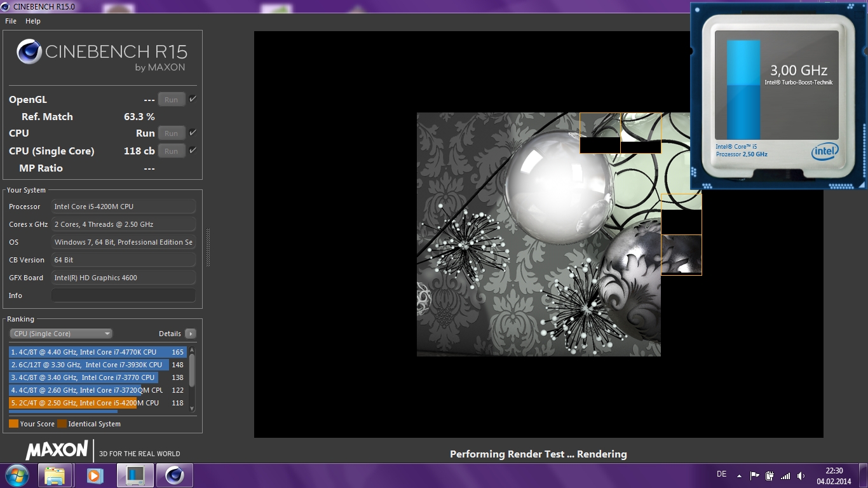Viewport: 868px width, 488px height.
Task: Click the 3,00 GHz reading on the gadget
Action: [799, 70]
